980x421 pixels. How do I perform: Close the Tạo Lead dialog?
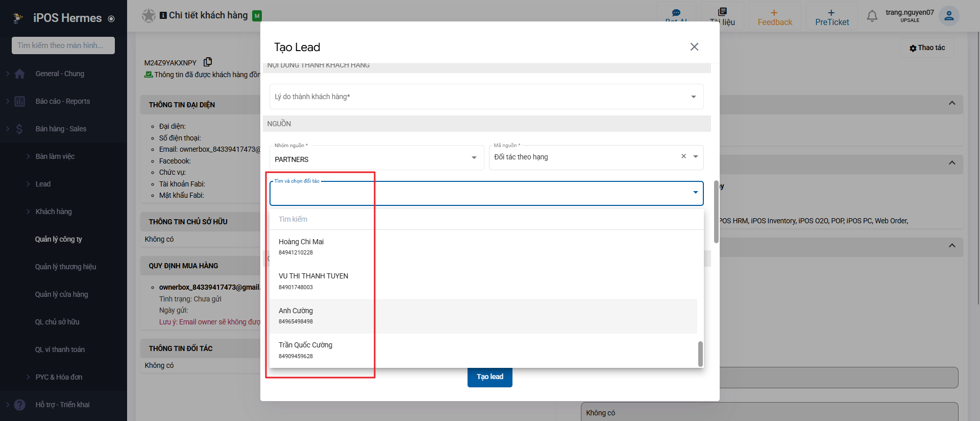[x=694, y=47]
